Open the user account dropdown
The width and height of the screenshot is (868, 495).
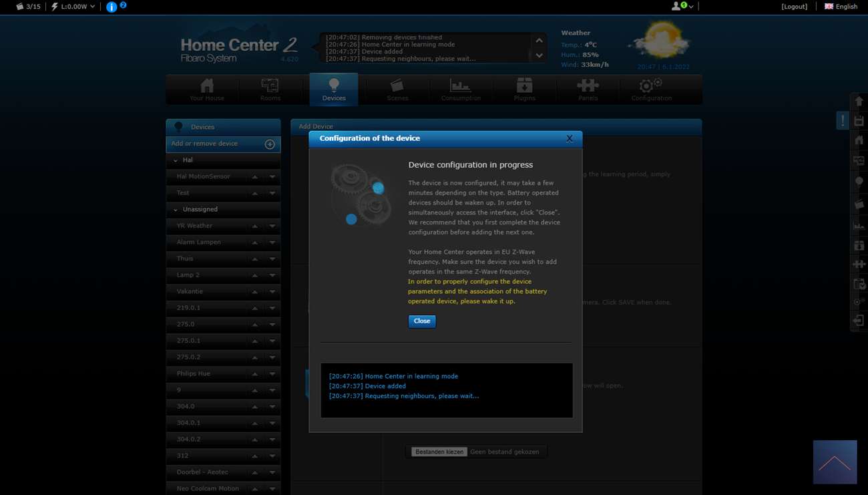pyautogui.click(x=682, y=7)
